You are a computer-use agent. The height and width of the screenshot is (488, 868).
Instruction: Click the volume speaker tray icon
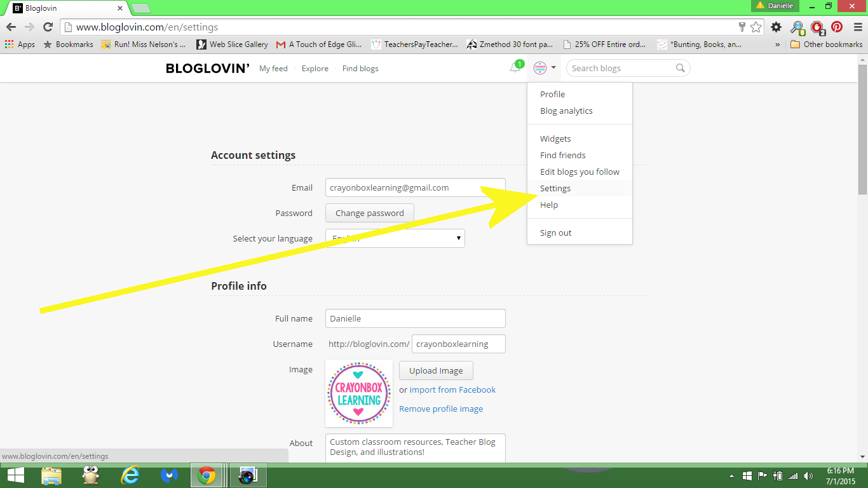(808, 476)
